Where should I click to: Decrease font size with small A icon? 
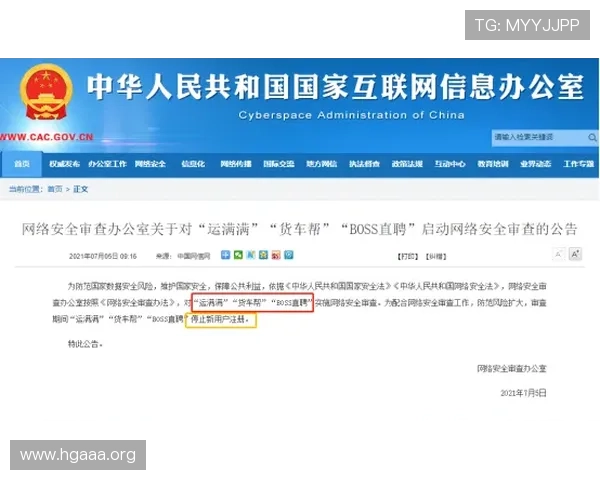click(558, 254)
